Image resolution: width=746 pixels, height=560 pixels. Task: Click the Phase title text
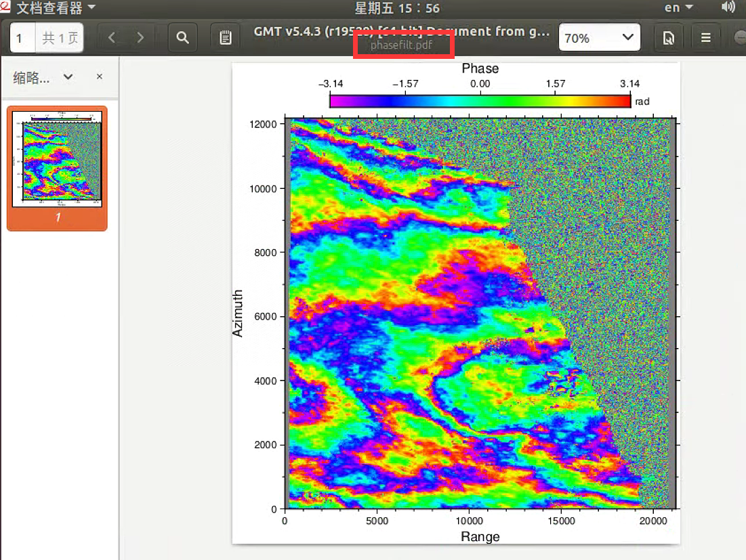click(x=480, y=68)
